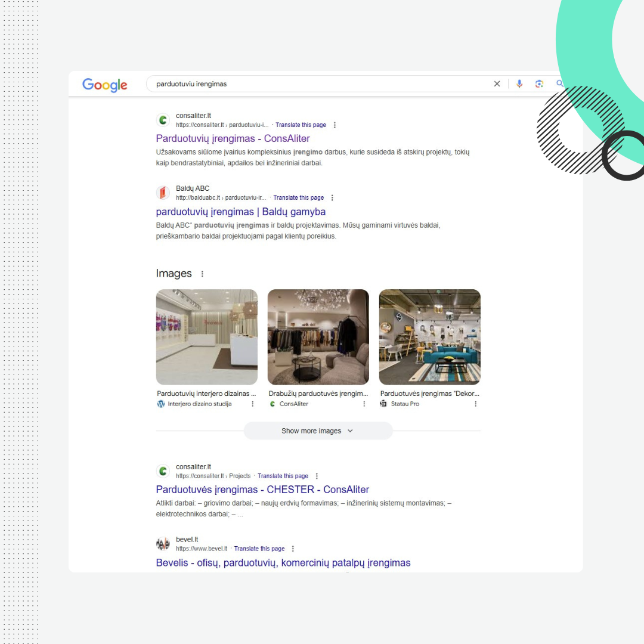The image size is (644, 644).
Task: Open three-dot menu beside Images heading
Action: coord(202,274)
